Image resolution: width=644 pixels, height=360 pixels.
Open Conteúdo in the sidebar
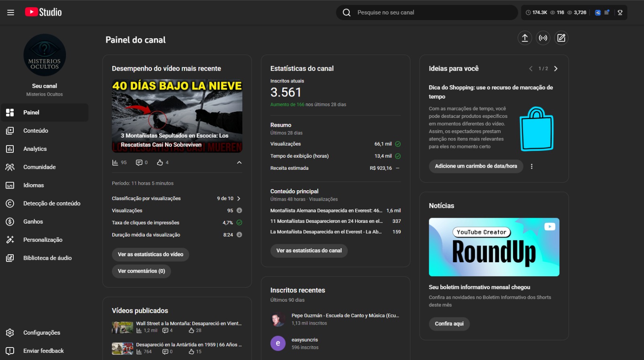pos(35,131)
